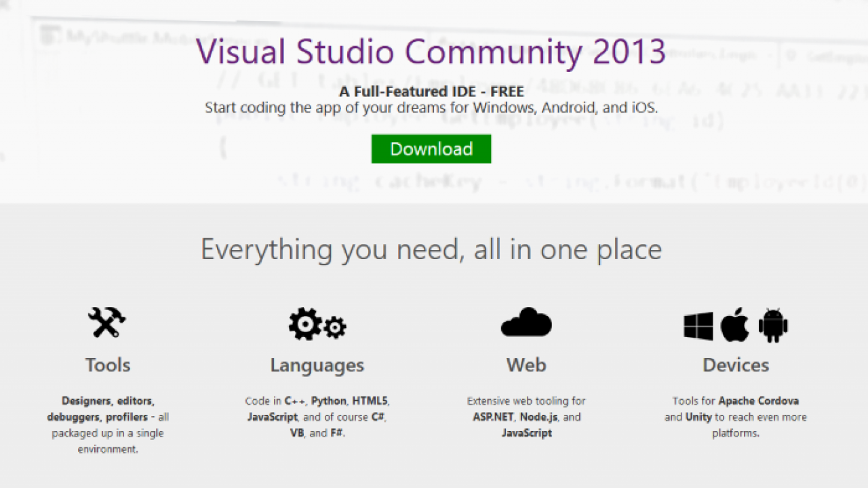Click 'Everything you need, all in one place' heading
Screen dimensions: 868x488
(431, 250)
